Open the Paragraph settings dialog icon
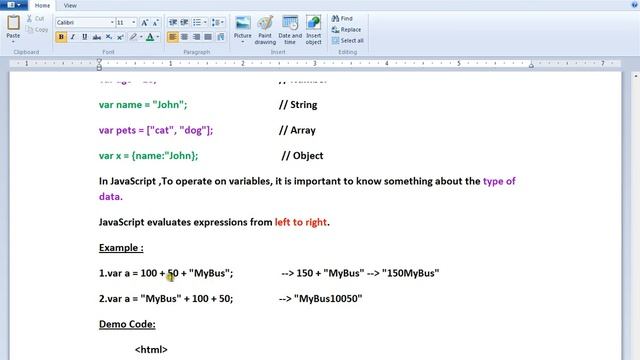The height and width of the screenshot is (360, 640). pyautogui.click(x=221, y=37)
